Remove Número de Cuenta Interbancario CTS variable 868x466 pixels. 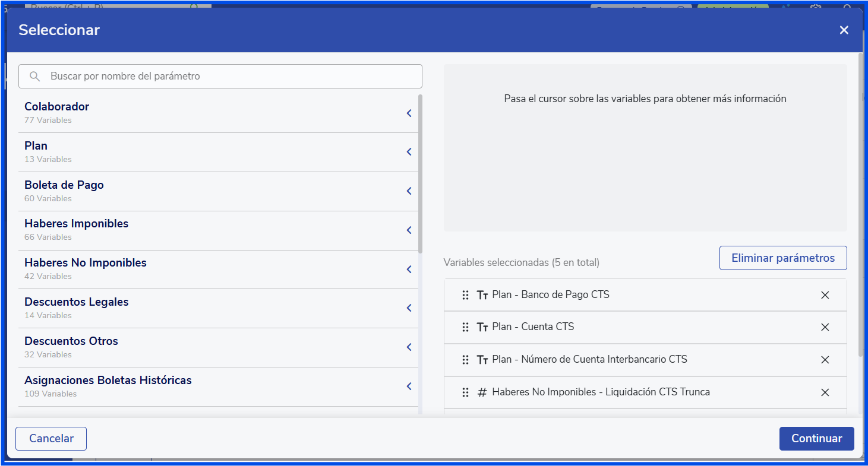[x=825, y=360]
